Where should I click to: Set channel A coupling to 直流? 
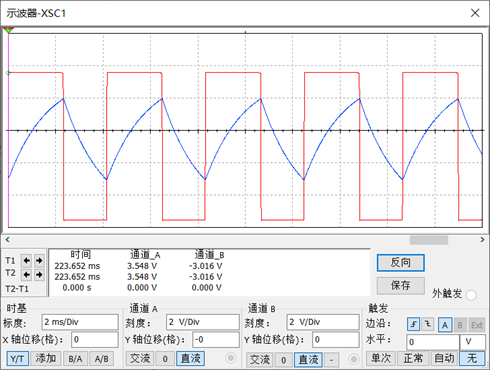pos(190,359)
